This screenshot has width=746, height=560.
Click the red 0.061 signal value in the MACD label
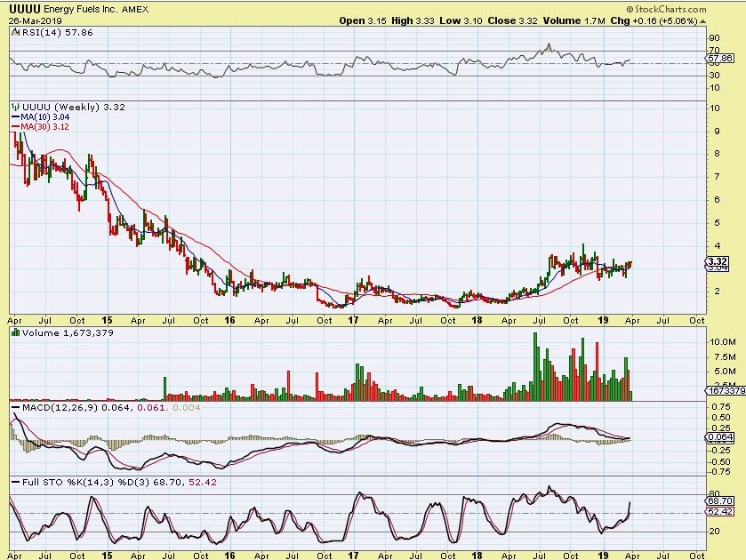(151, 408)
